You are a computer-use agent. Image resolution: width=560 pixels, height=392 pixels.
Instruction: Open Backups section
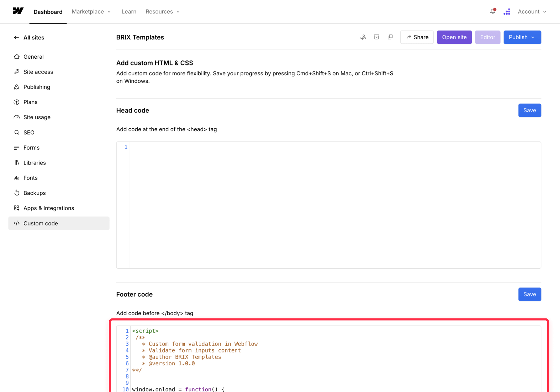click(59, 193)
